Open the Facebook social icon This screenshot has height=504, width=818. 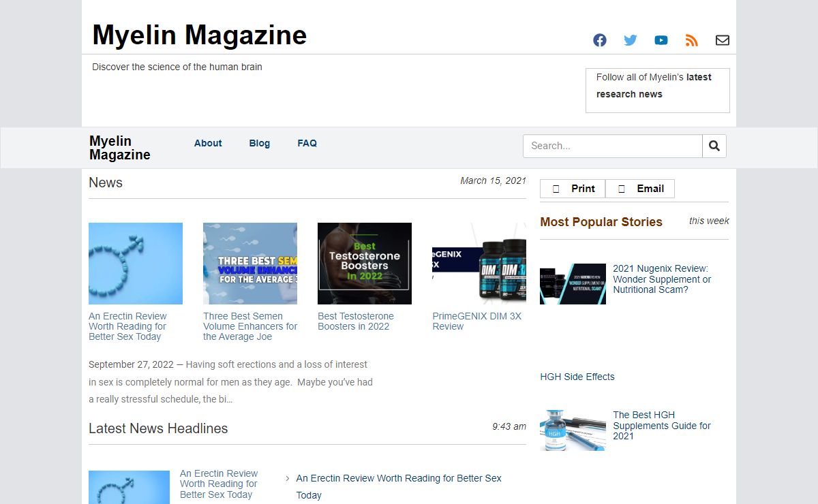(x=600, y=40)
